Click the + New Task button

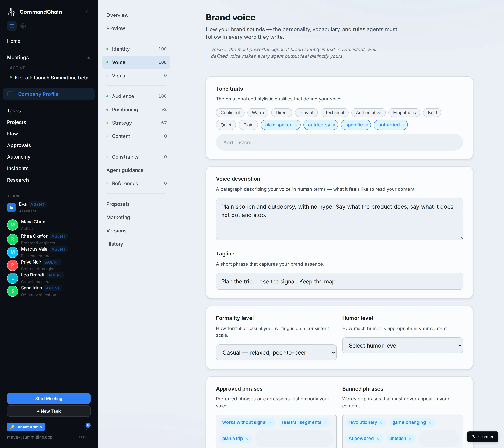point(49,411)
